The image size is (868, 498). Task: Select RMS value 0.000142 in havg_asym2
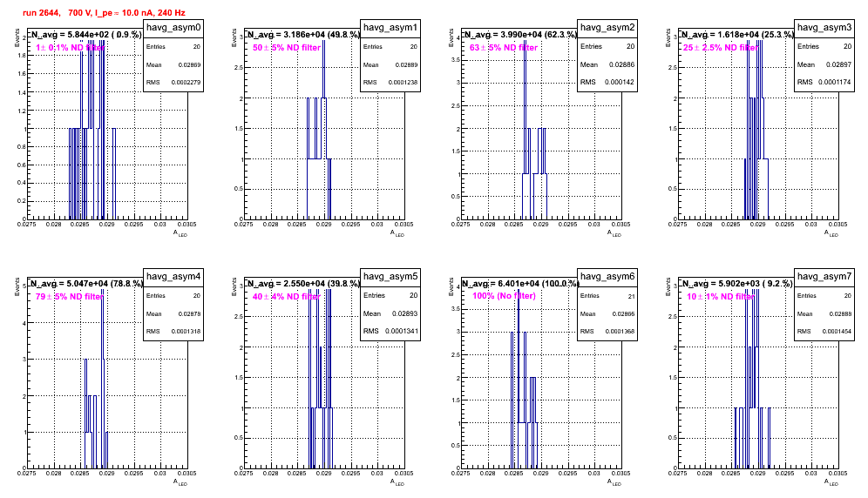click(x=620, y=82)
